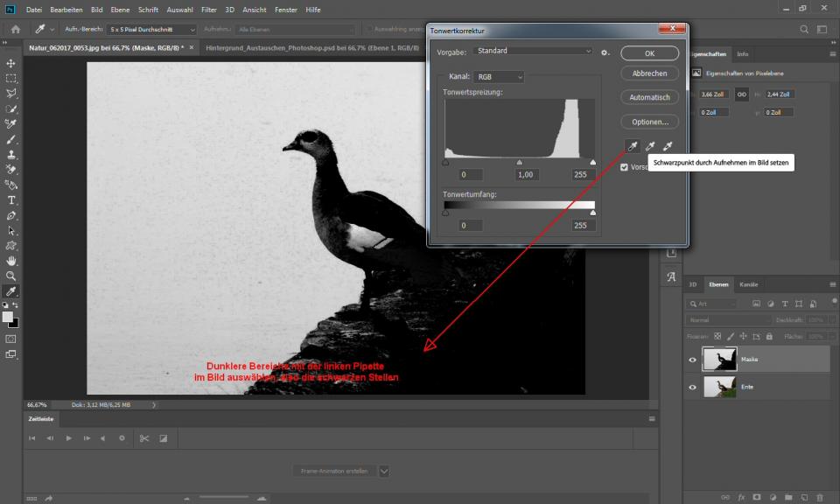Select the white point eyedropper in Tonwertkorrektur

[667, 145]
